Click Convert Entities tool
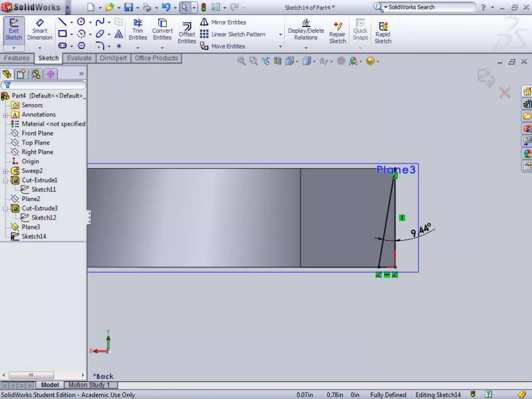Screen dimensions: 532x399 pyautogui.click(x=162, y=30)
